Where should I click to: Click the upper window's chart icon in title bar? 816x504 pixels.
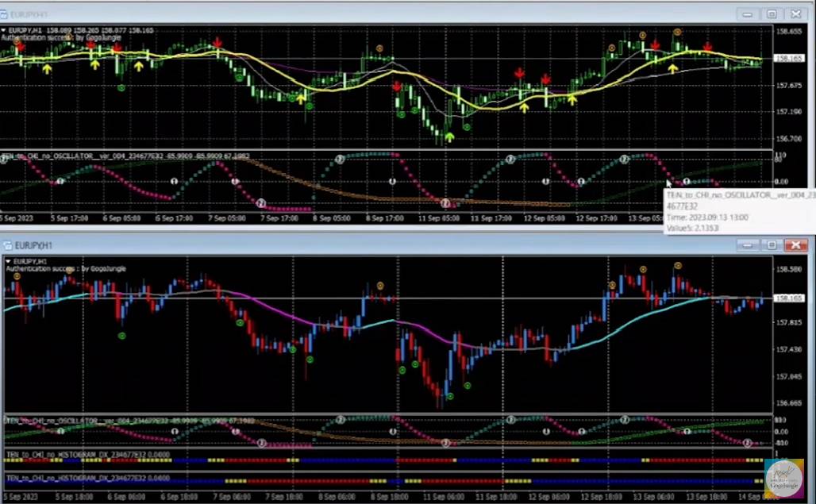click(4, 14)
